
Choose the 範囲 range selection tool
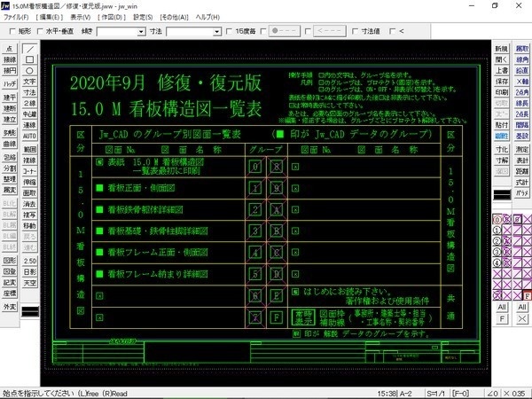(29, 149)
